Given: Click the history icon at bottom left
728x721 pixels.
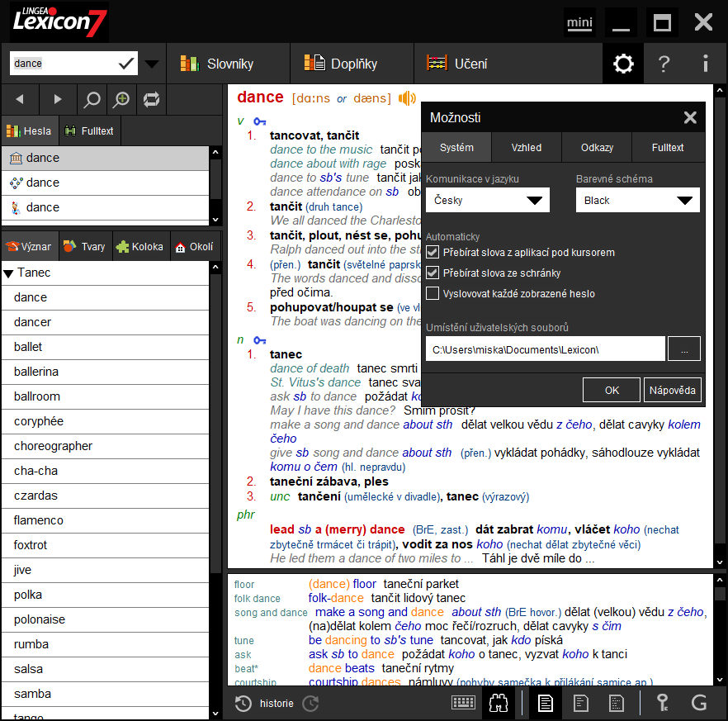Looking at the screenshot, I should (243, 704).
